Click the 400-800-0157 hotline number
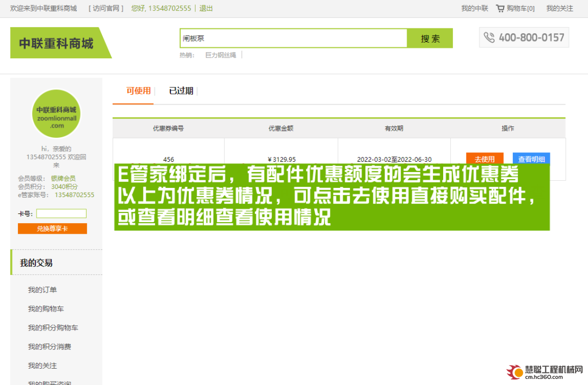The image size is (588, 385). click(x=531, y=38)
